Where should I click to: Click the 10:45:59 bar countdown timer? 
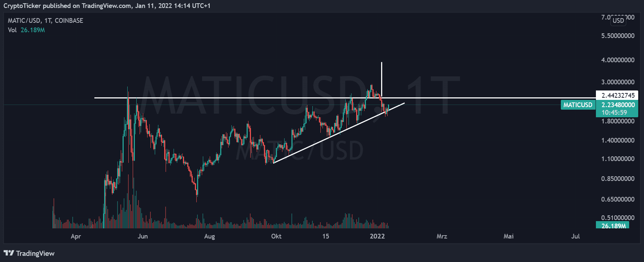614,113
